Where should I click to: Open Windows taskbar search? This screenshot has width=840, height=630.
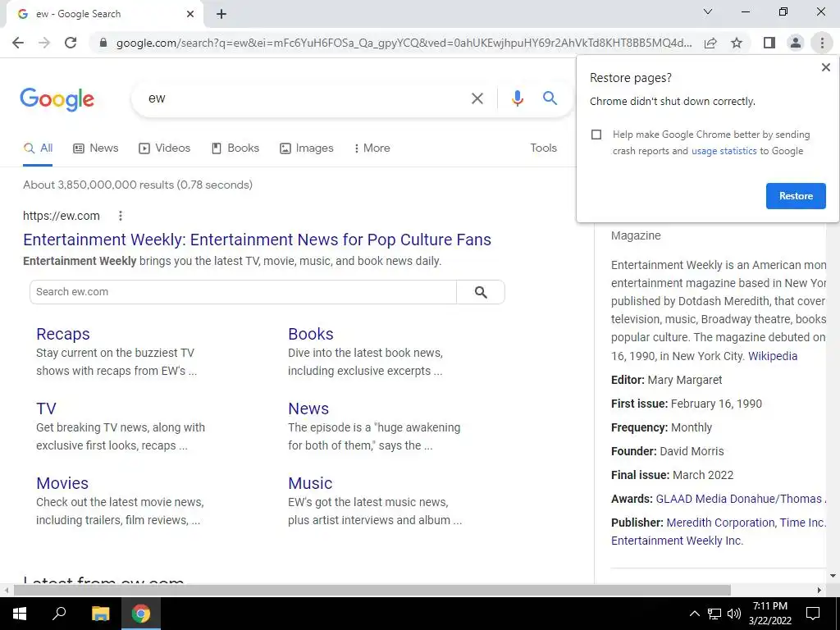click(59, 614)
